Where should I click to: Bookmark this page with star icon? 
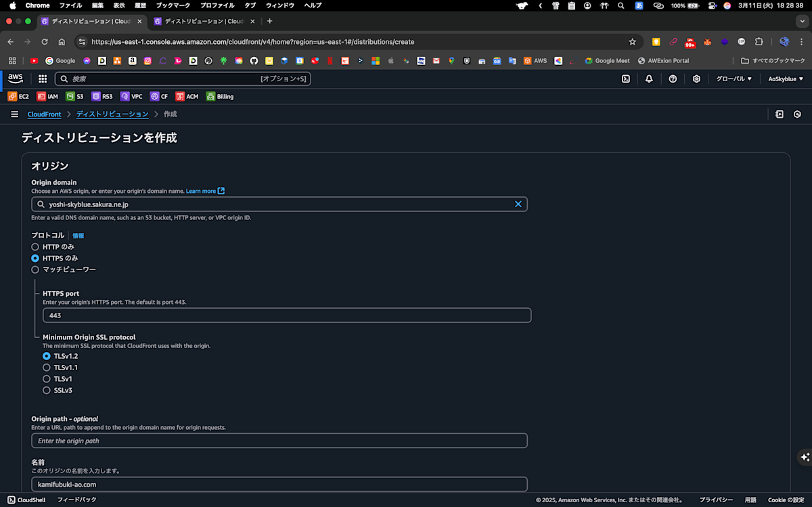pos(633,41)
